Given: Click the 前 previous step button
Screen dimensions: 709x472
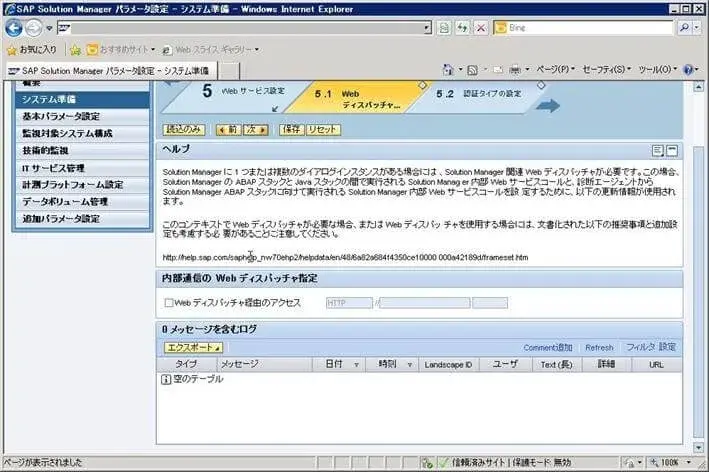Looking at the screenshot, I should tap(228, 130).
